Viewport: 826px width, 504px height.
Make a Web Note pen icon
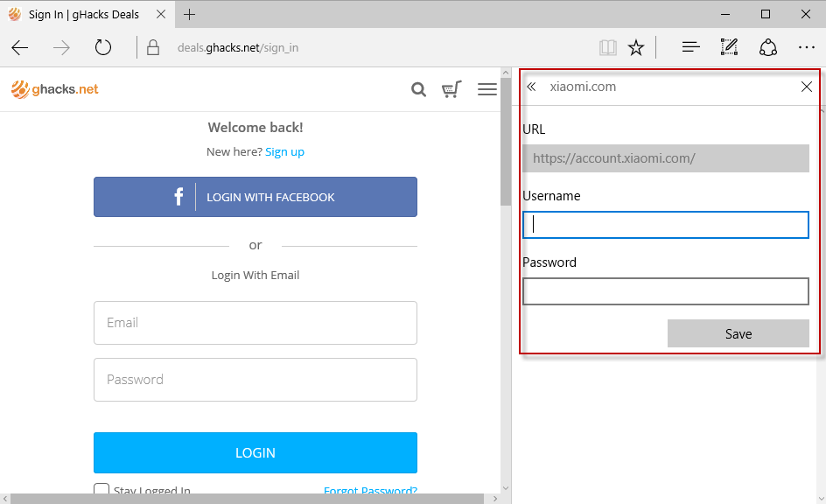click(729, 47)
